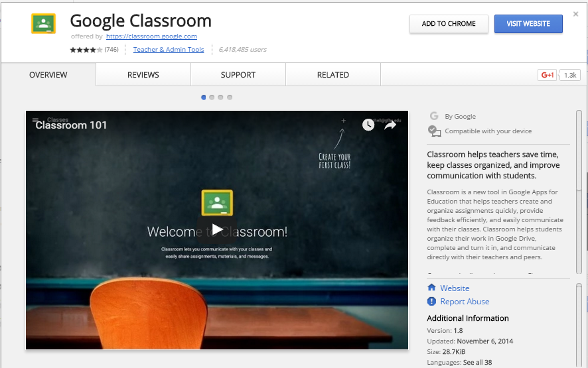The height and width of the screenshot is (368, 588).
Task: Click the Classroom logo inside the video
Action: tap(217, 203)
